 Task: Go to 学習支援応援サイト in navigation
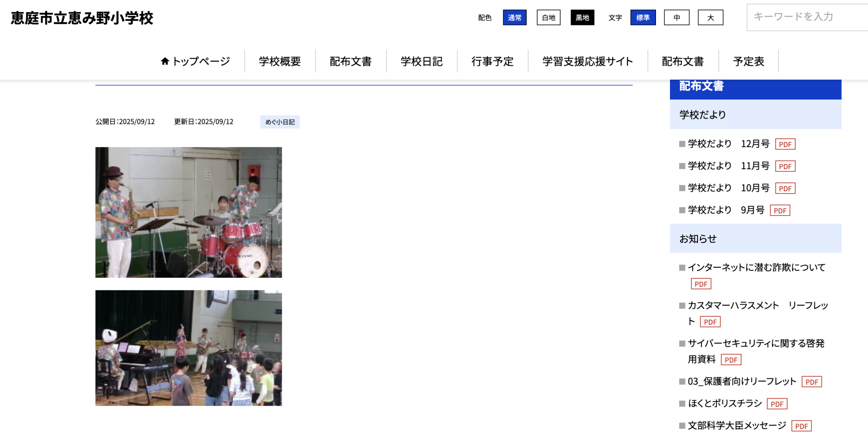[x=587, y=62]
